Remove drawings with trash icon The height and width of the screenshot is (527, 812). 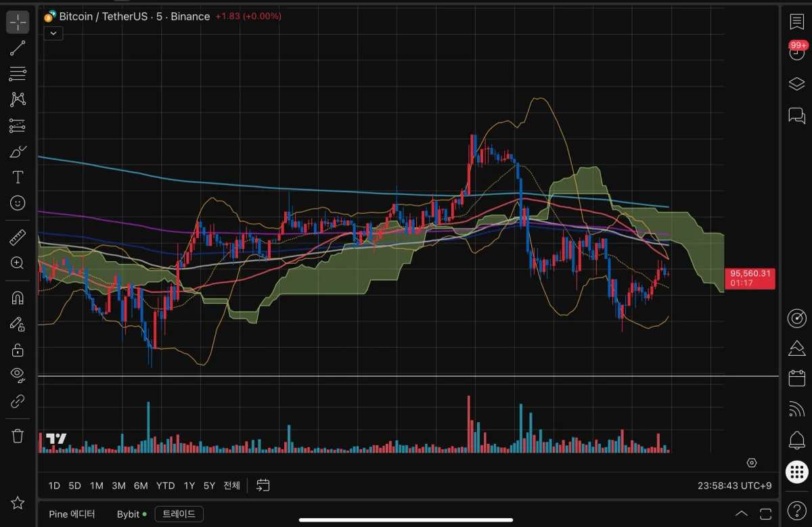[18, 436]
